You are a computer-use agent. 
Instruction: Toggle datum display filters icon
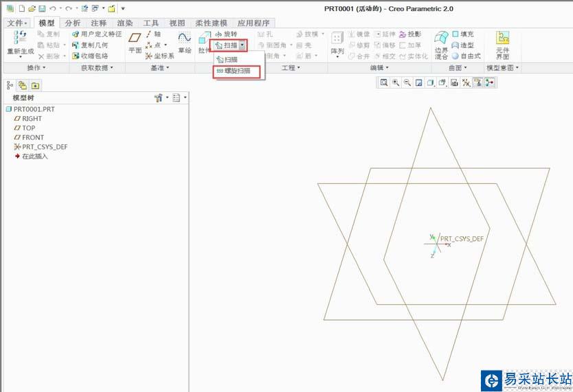[x=466, y=82]
